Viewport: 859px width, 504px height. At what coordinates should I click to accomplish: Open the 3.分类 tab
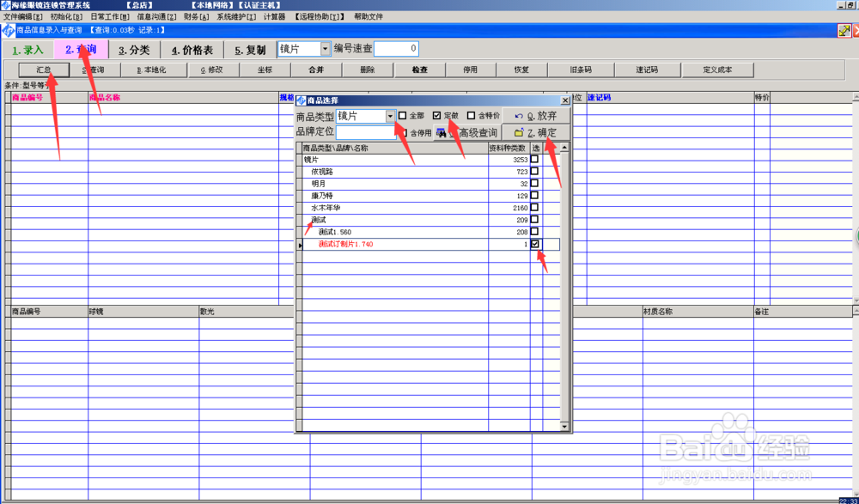[134, 50]
